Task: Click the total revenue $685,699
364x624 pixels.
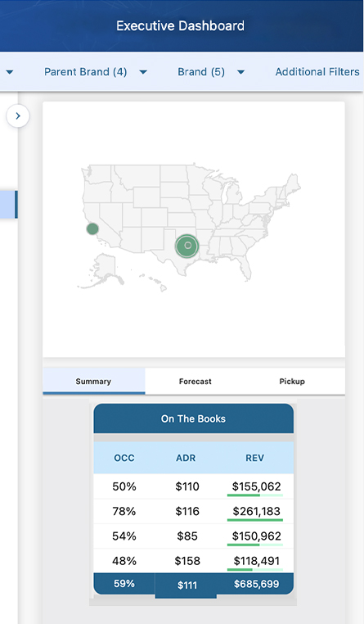Action: [256, 584]
